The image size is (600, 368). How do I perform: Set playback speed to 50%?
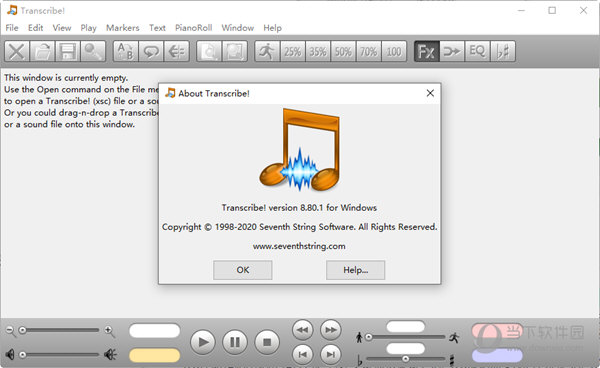coord(343,51)
